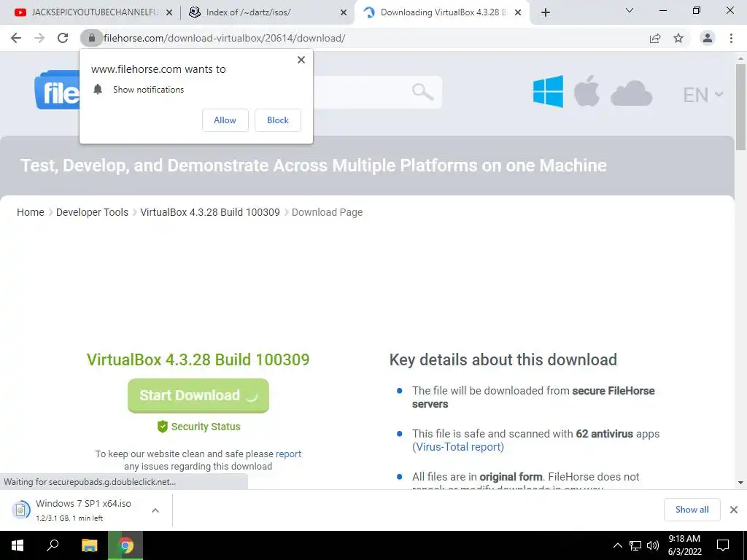Click the FileHorse search magnifier icon

pyautogui.click(x=422, y=91)
